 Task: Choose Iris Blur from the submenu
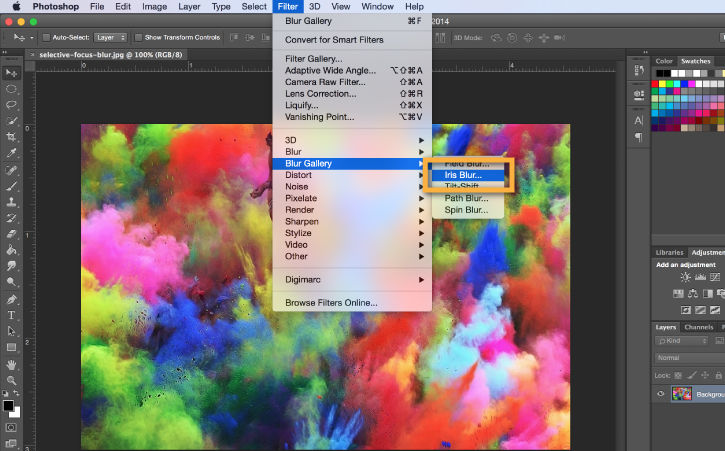coord(463,175)
